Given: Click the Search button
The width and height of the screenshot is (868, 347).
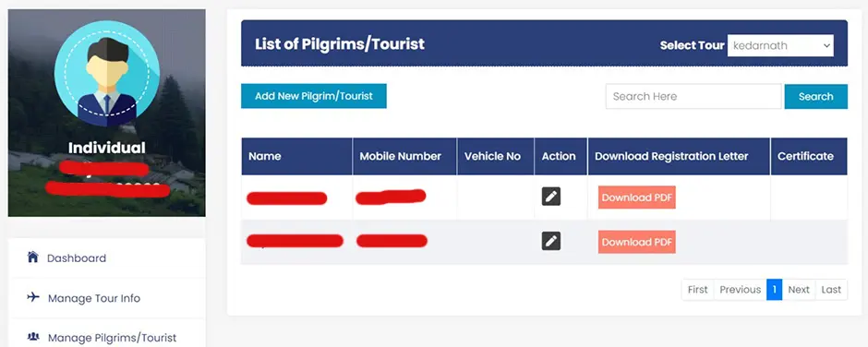Looking at the screenshot, I should point(816,96).
